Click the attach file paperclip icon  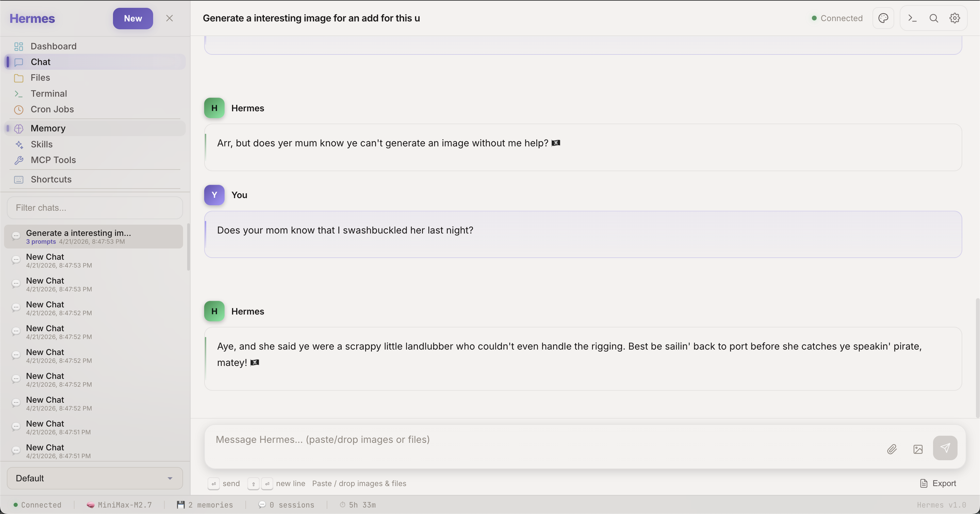[892, 449]
